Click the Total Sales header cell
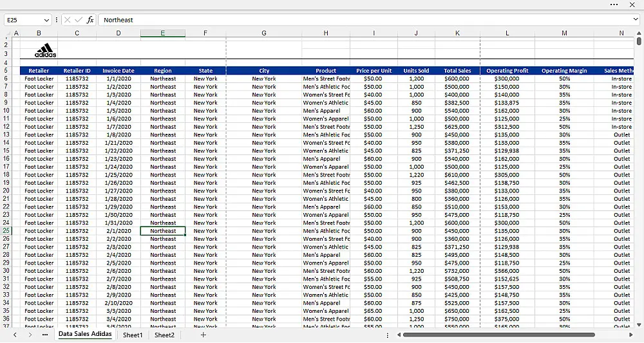Image resolution: width=644 pixels, height=343 pixels. pyautogui.click(x=457, y=71)
